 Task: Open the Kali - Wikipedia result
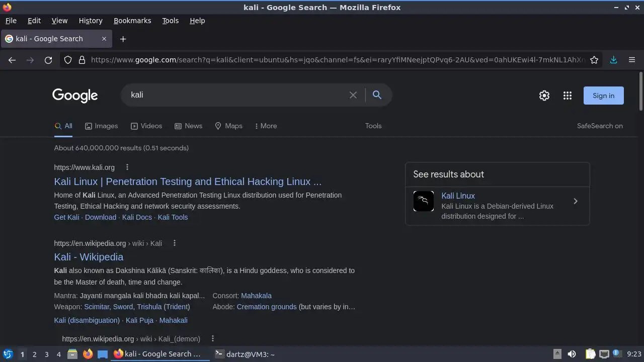click(89, 257)
